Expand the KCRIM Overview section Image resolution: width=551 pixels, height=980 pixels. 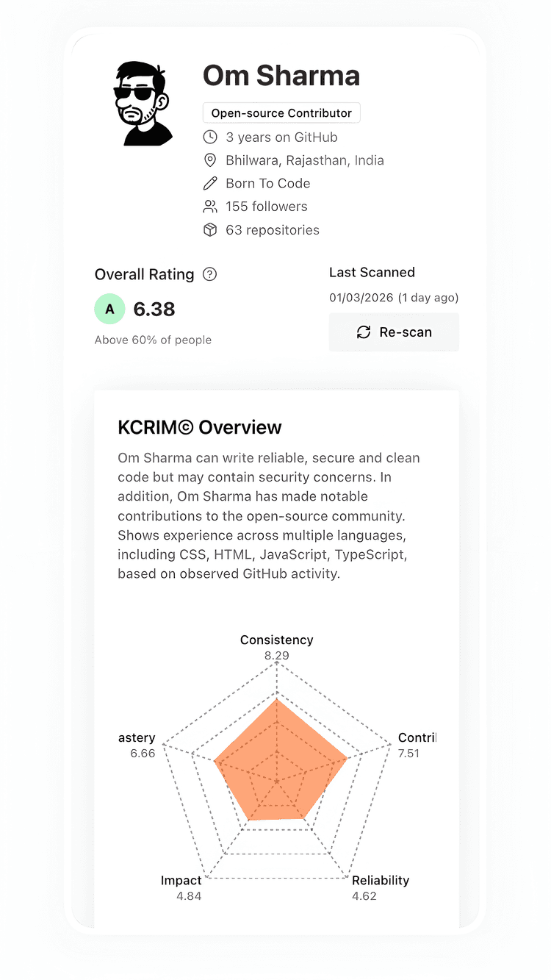tap(200, 427)
